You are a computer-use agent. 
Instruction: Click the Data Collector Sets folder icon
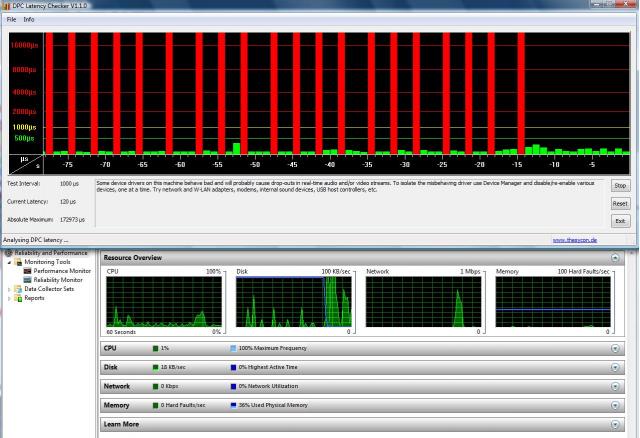pyautogui.click(x=18, y=289)
